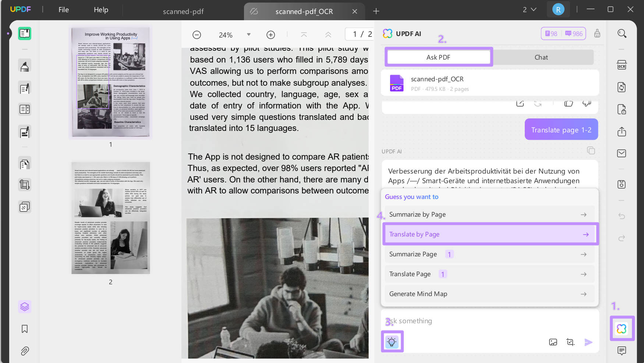This screenshot has width=644, height=363.
Task: Click the Translate page 1-2 button
Action: coord(561,129)
